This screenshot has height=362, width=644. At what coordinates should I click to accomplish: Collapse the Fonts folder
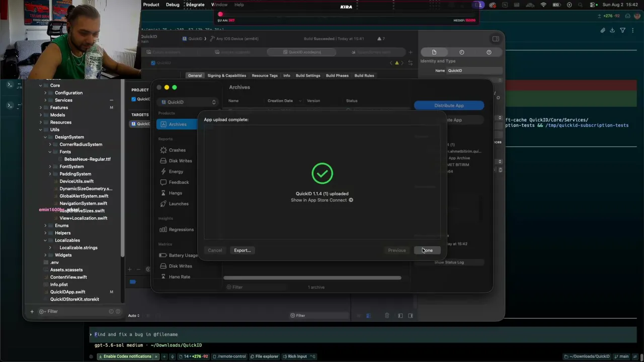[x=50, y=152]
